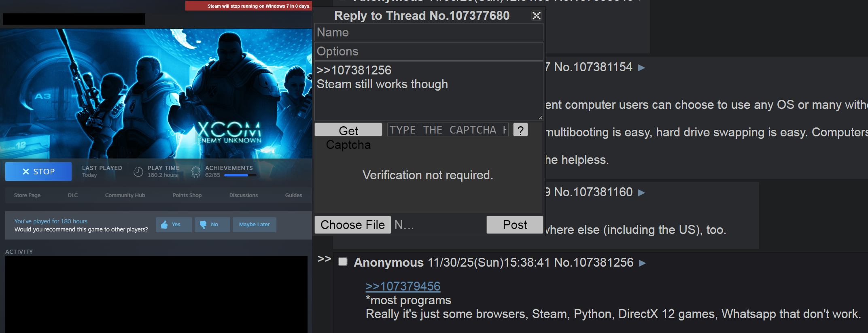Click the Reply to Thread No.107377680 title

(x=422, y=16)
